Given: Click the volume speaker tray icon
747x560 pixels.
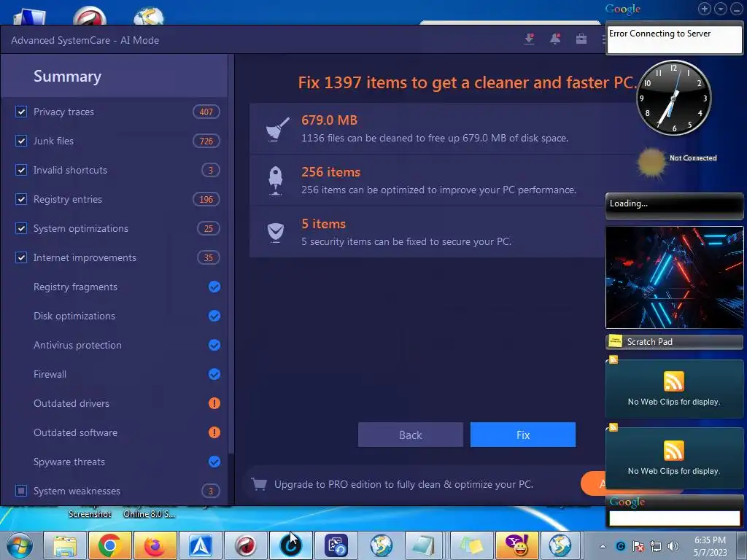Looking at the screenshot, I should [673, 546].
